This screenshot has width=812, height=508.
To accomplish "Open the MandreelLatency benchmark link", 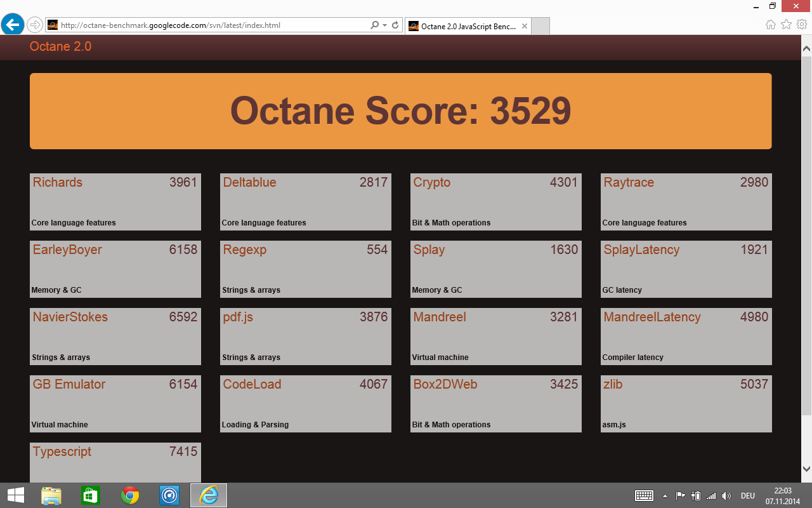I will pyautogui.click(x=652, y=317).
